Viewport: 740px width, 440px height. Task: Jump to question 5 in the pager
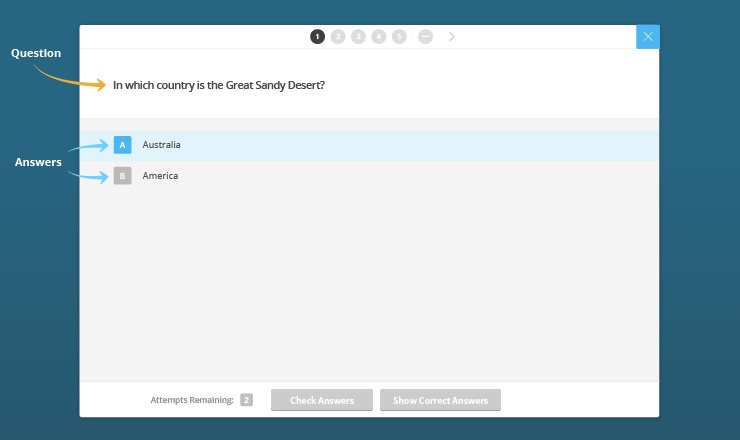(399, 36)
